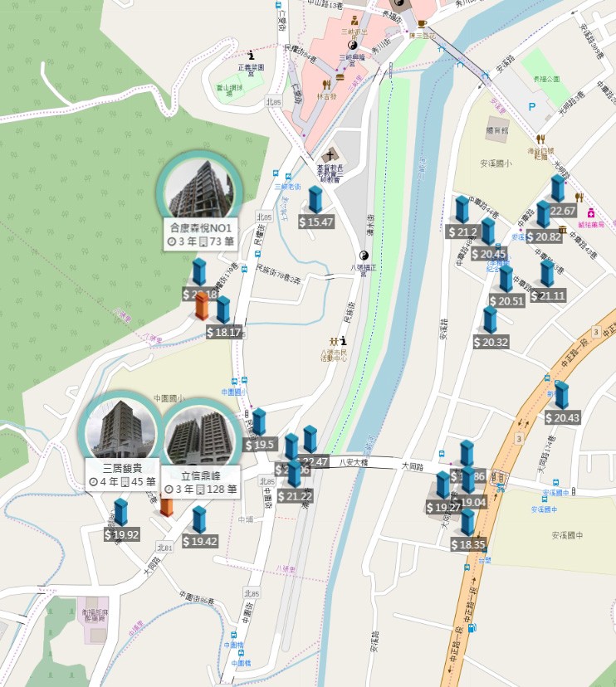Click the building marker above $20.82
Viewport: 616px width, 687px height.
[x=543, y=214]
